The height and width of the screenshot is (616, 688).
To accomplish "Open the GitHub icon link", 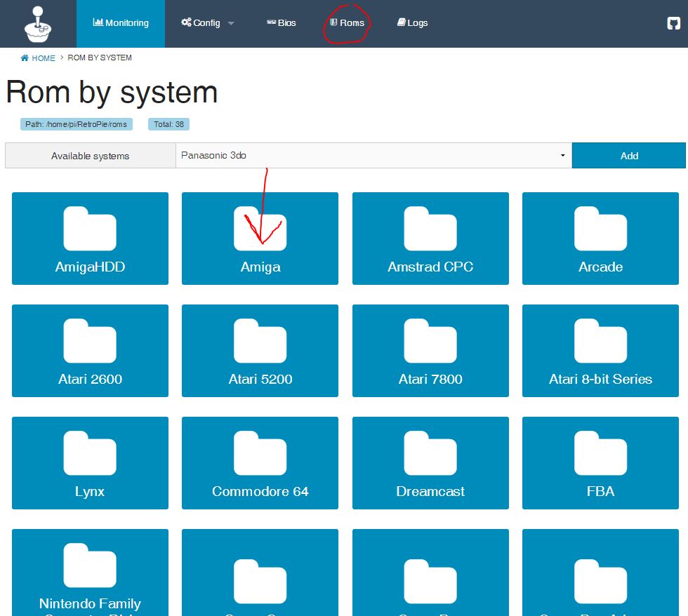I will point(673,23).
